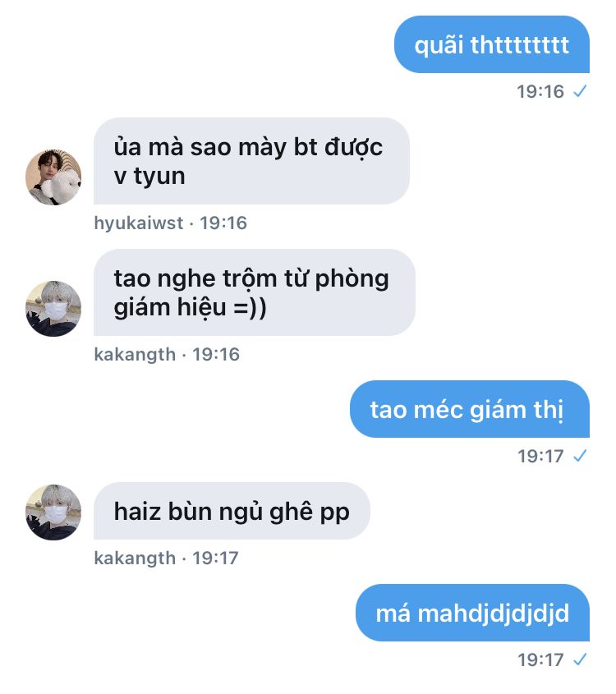Image resolution: width=616 pixels, height=694 pixels.
Task: Open hyukaiwst's profile avatar
Action: coord(53,177)
